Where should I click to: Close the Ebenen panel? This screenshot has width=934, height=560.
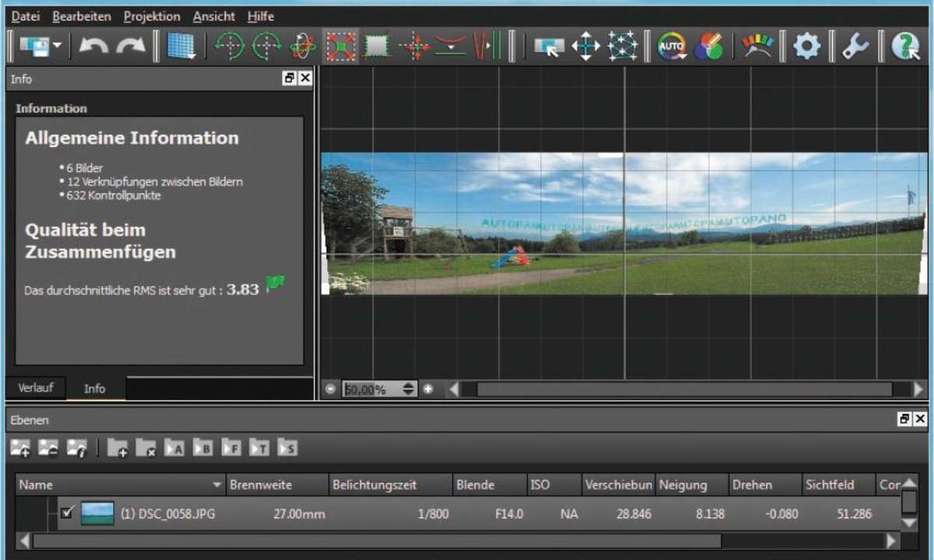pos(921,419)
